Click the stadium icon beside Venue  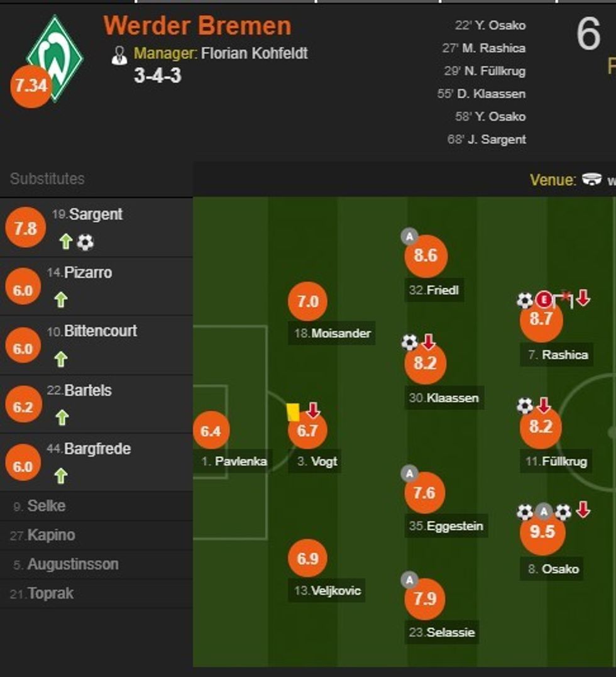(591, 179)
